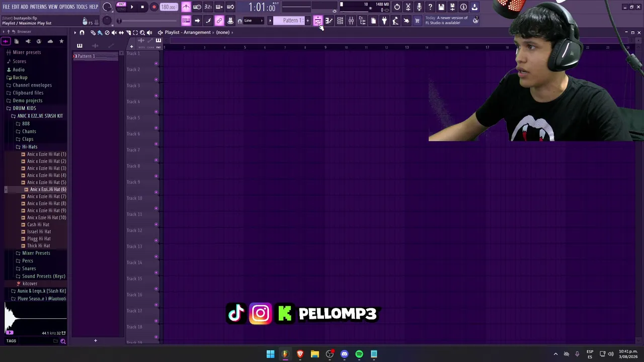Image resolution: width=644 pixels, height=362 pixels.
Task: Toggle the typing keyboard to piano button
Action: [186, 21]
